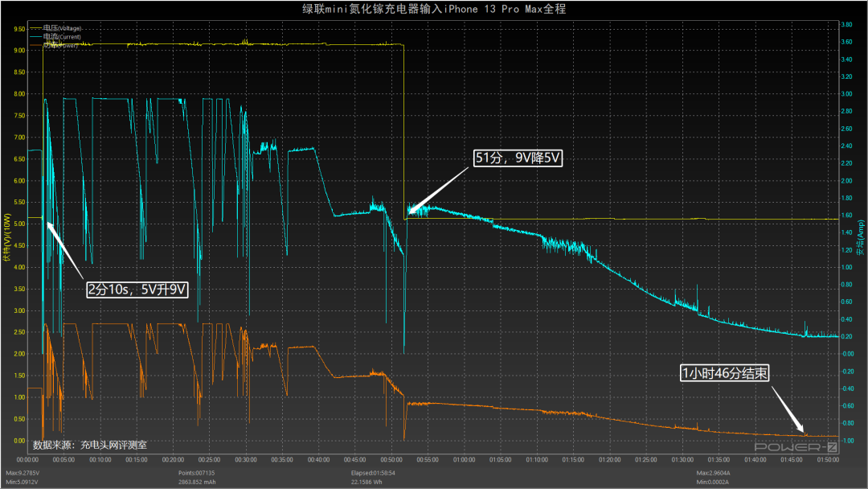Click the 9.00 voltage axis tick

[x=19, y=51]
